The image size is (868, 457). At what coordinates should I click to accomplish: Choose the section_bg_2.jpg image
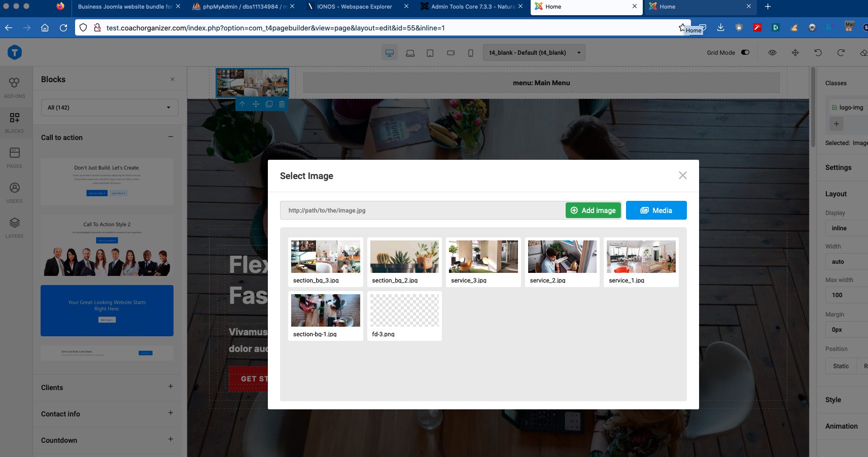pos(404,262)
